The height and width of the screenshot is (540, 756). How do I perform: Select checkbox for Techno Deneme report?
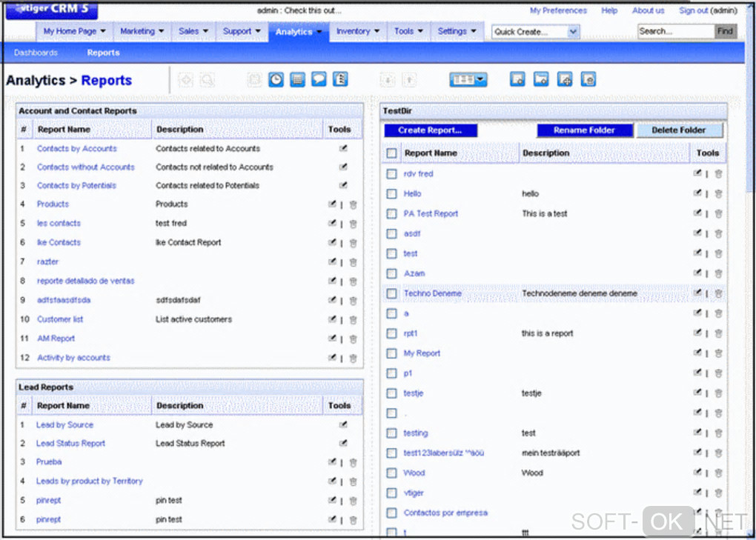pos(392,293)
